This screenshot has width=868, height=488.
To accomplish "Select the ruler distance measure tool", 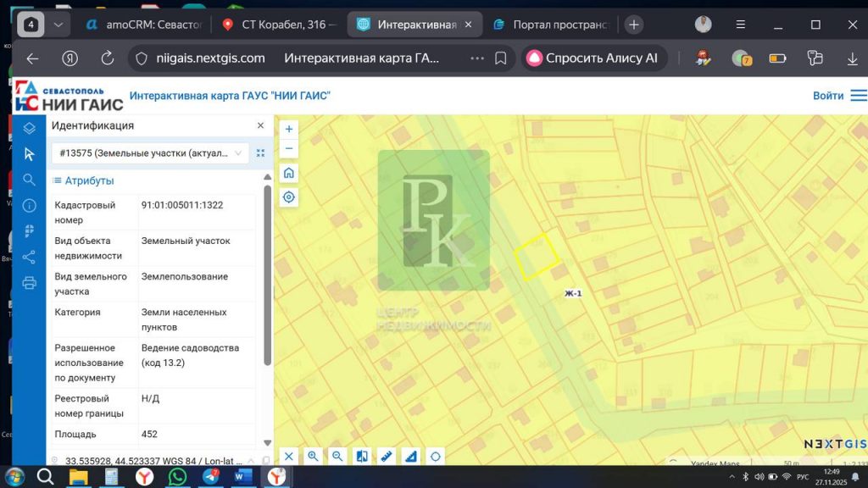I will pos(387,457).
